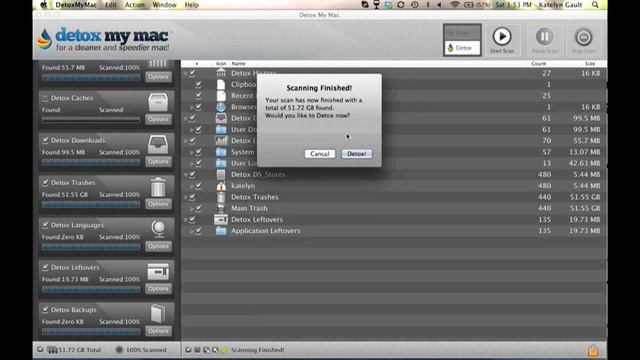Screen dimensions: 640x360
Task: Click the Detox DS_Stores row icon
Action: pos(221,174)
